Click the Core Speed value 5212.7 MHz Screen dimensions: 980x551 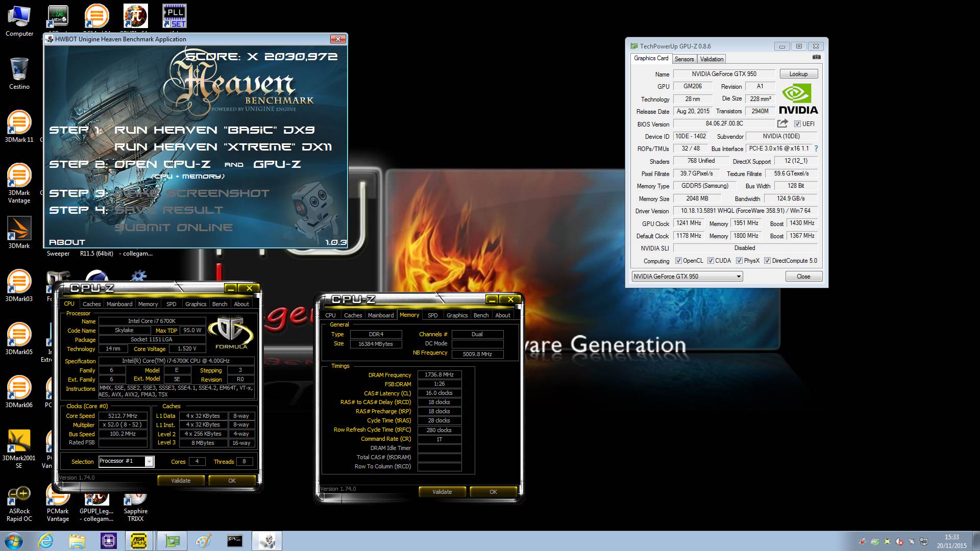click(x=122, y=416)
